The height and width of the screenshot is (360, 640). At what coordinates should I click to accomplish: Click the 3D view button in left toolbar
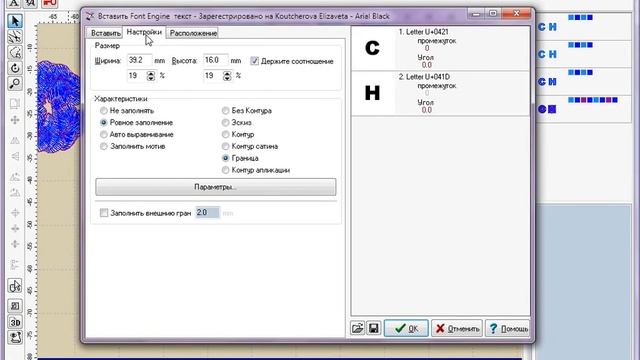click(x=15, y=322)
